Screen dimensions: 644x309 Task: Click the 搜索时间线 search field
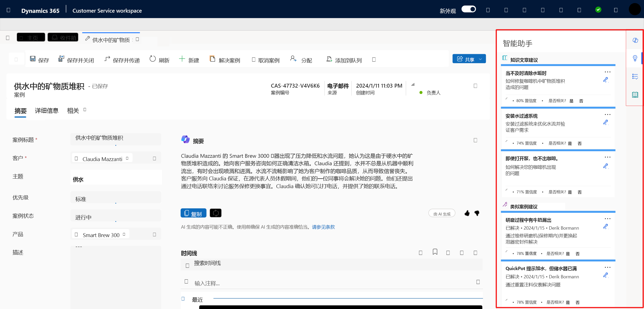point(332,264)
